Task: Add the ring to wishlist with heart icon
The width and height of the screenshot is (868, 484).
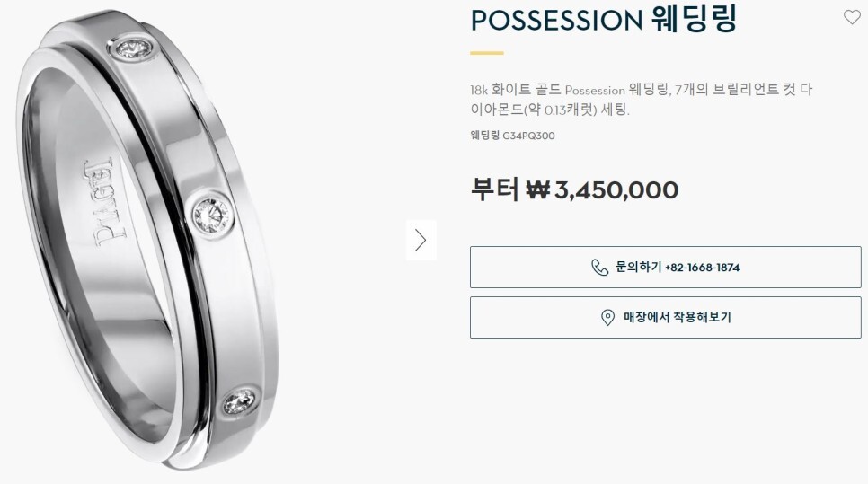Action: click(852, 17)
